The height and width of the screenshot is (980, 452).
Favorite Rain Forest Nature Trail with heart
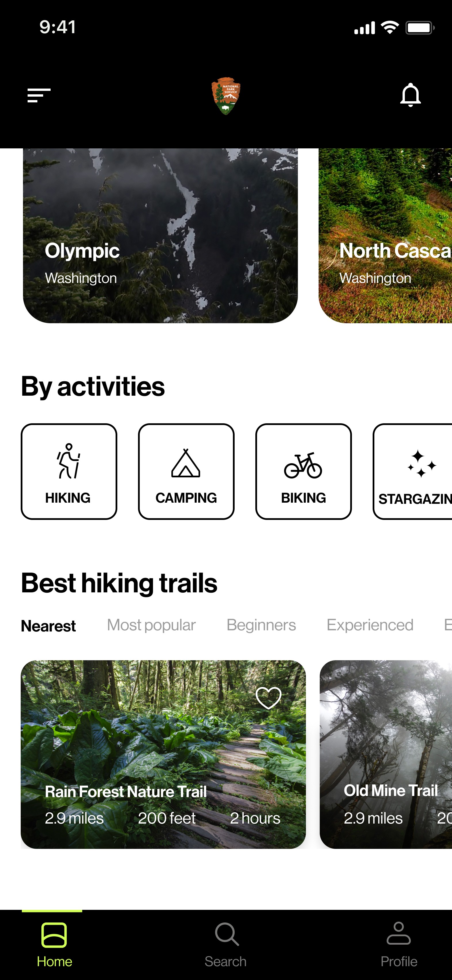click(x=268, y=698)
